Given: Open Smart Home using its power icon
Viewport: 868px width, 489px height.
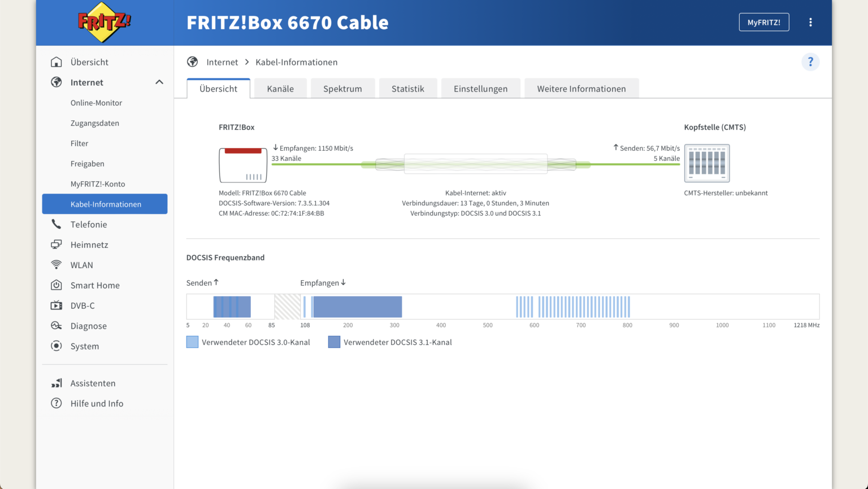Looking at the screenshot, I should 57,285.
